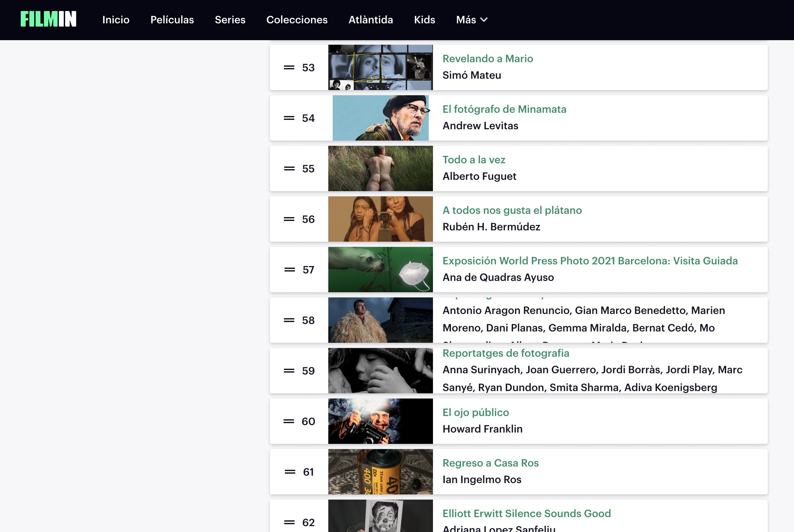This screenshot has height=532, width=794.
Task: Open Elliott Erwitt Silence Sounds Good link
Action: (526, 514)
